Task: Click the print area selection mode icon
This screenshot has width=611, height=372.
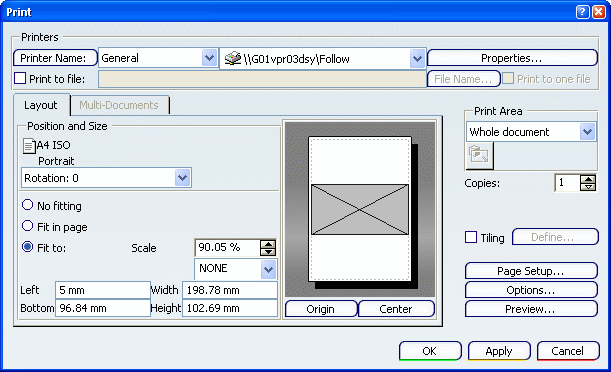Action: [480, 155]
